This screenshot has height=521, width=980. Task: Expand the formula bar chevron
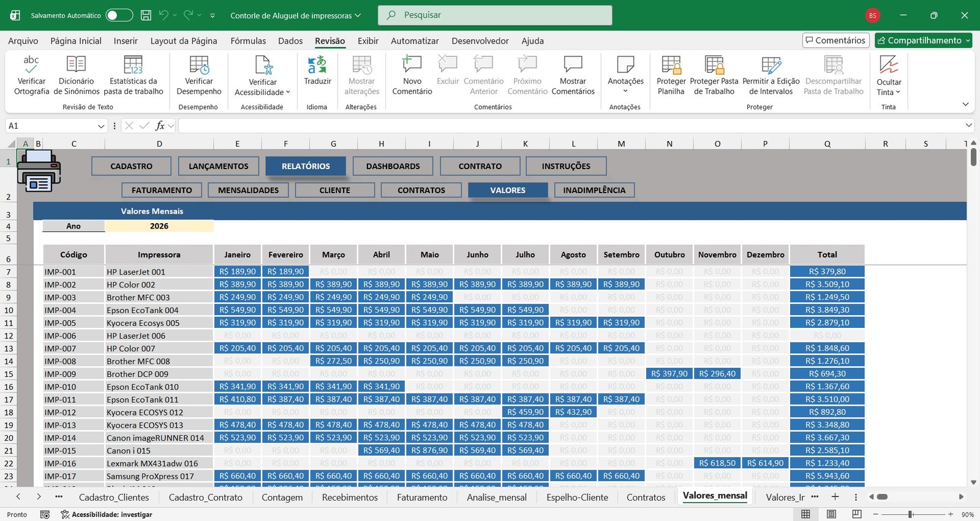[x=969, y=126]
